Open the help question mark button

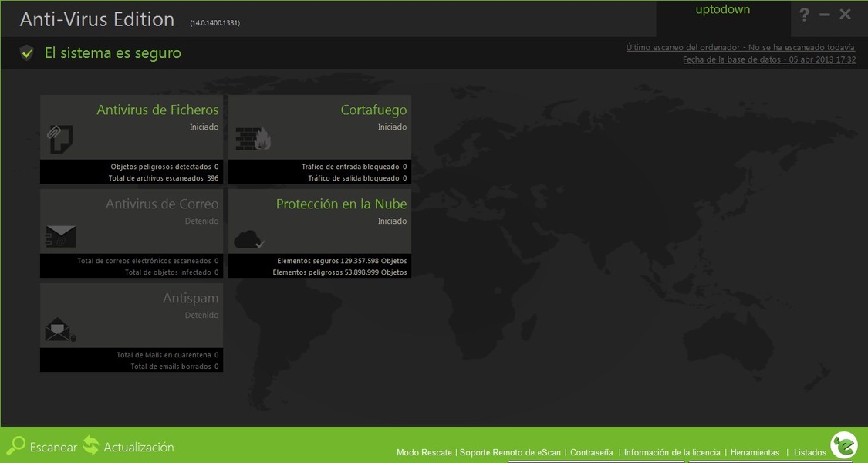(x=804, y=15)
